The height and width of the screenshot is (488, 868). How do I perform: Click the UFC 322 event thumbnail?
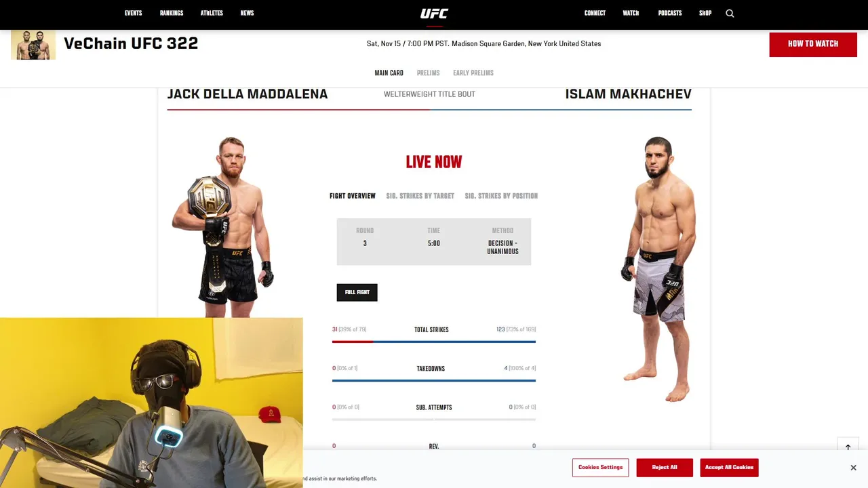point(33,45)
